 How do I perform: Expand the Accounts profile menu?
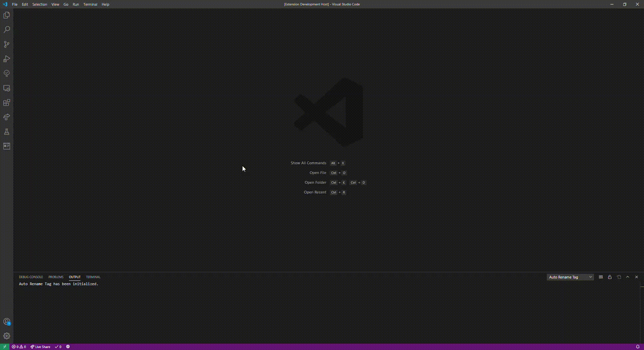point(7,321)
